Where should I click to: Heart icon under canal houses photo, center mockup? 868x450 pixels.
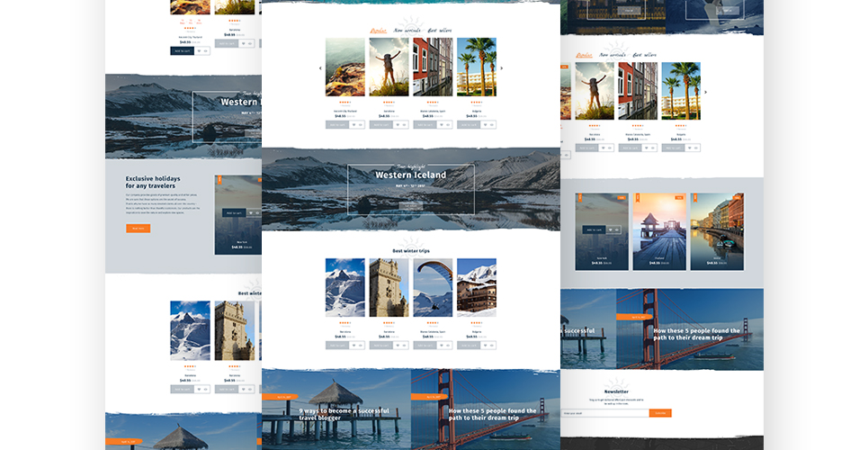click(x=442, y=125)
